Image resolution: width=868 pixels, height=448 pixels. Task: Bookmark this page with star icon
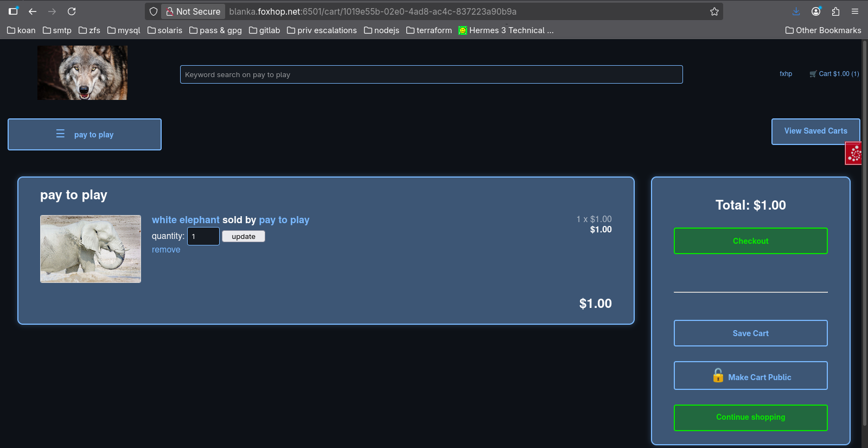714,11
